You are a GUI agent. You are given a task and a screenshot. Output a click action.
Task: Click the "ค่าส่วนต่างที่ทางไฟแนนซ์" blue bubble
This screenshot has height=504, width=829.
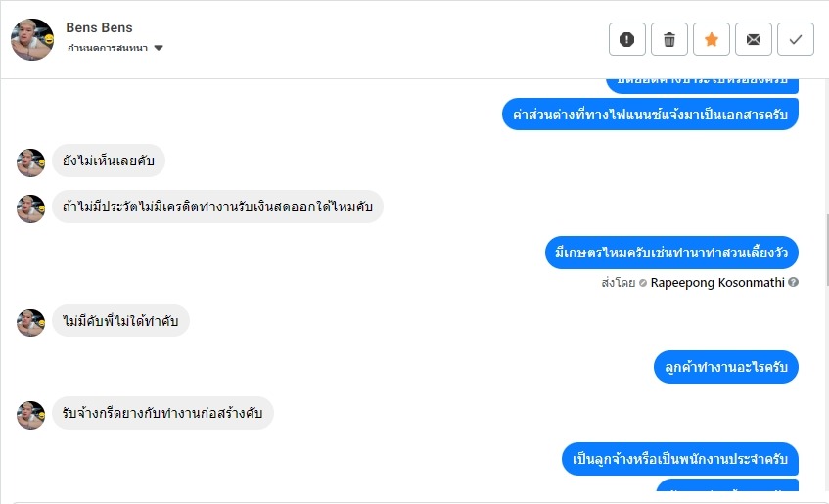[650, 114]
